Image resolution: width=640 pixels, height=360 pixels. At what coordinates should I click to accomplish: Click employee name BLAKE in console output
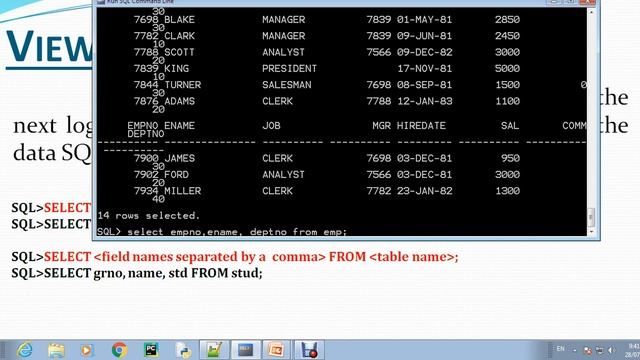tap(179, 20)
